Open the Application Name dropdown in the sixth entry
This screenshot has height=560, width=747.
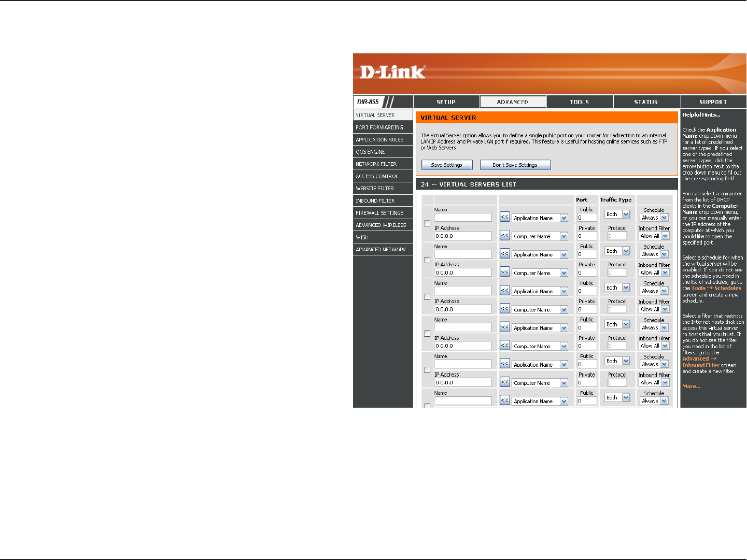click(540, 401)
